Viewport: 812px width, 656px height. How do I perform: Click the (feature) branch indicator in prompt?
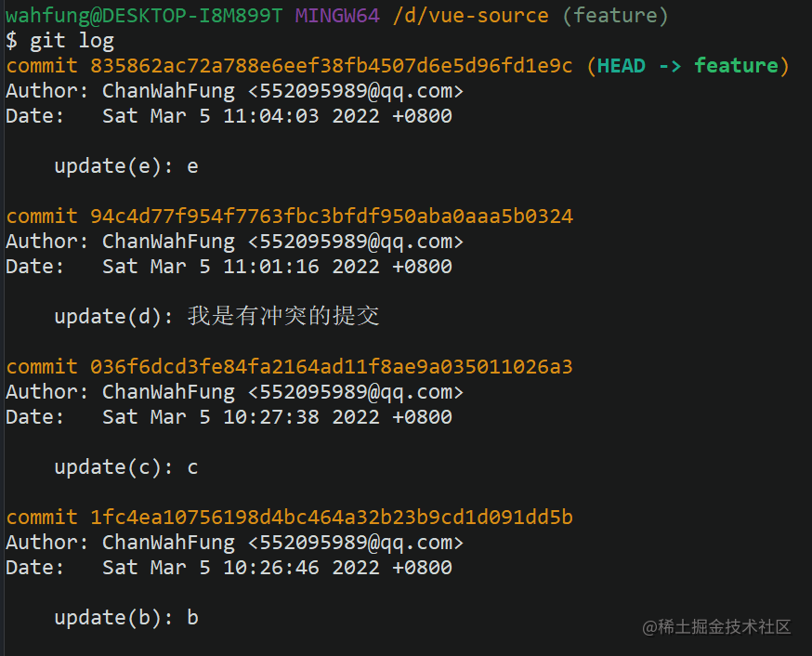[x=615, y=16]
